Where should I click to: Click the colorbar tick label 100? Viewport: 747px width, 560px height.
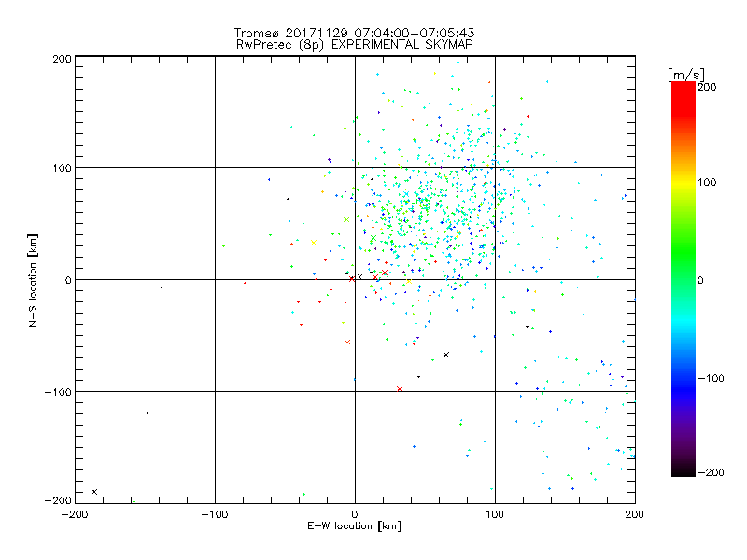click(707, 182)
